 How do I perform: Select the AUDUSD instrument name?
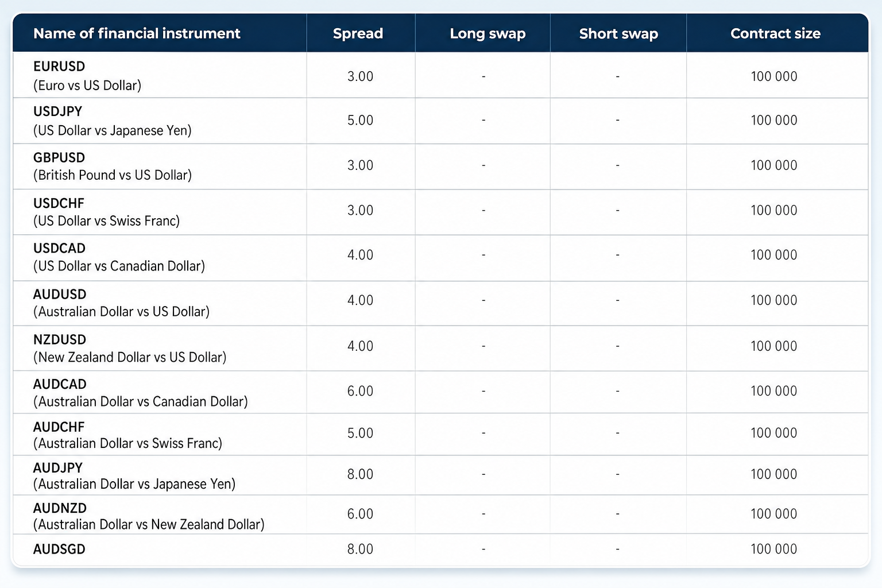60,294
